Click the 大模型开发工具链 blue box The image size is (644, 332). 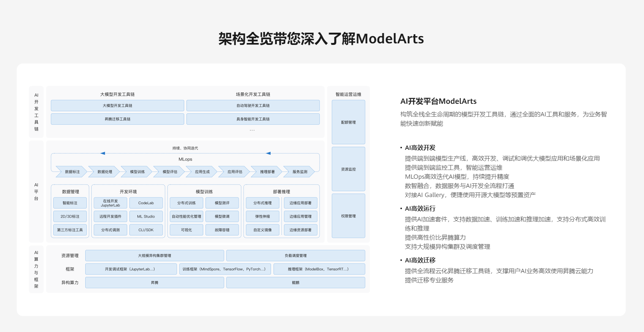coord(118,106)
